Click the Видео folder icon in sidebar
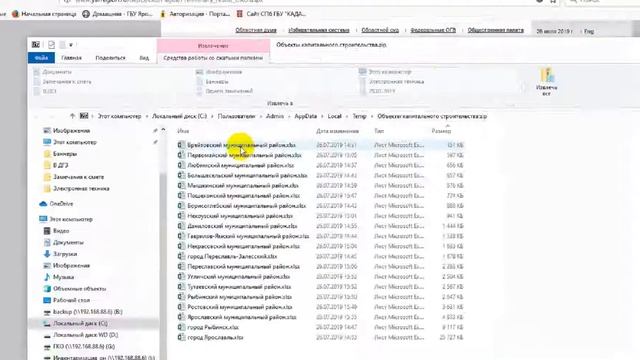The height and width of the screenshot is (360, 640). [x=47, y=231]
